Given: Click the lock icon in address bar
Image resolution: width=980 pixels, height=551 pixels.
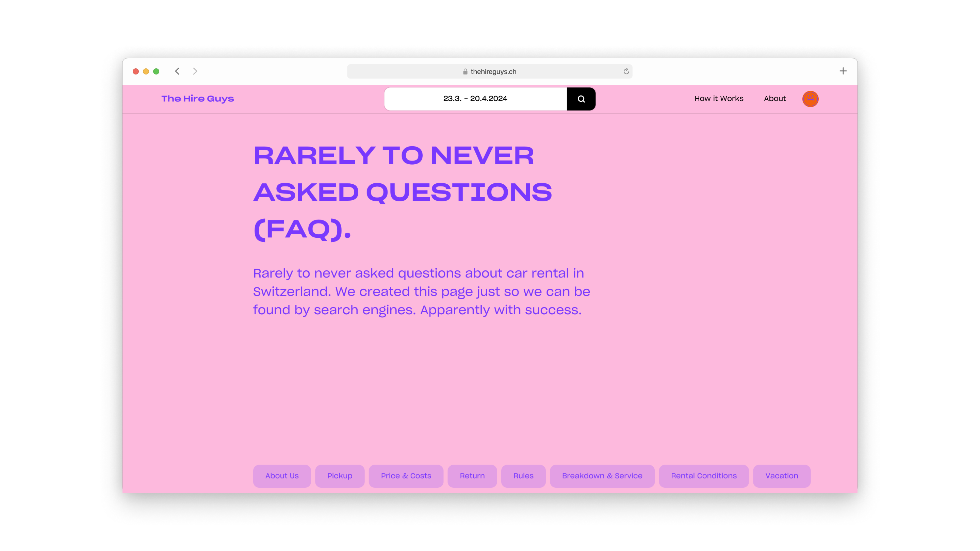Looking at the screenshot, I should [x=465, y=71].
